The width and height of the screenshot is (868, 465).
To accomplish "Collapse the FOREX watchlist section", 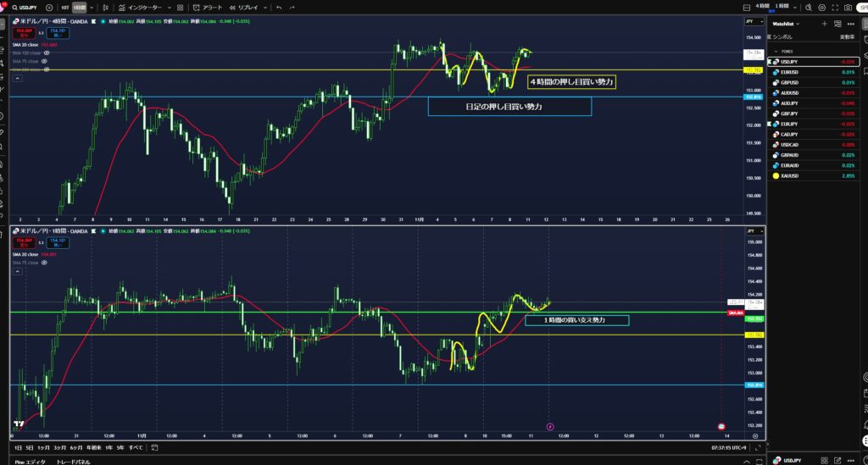I will (775, 51).
